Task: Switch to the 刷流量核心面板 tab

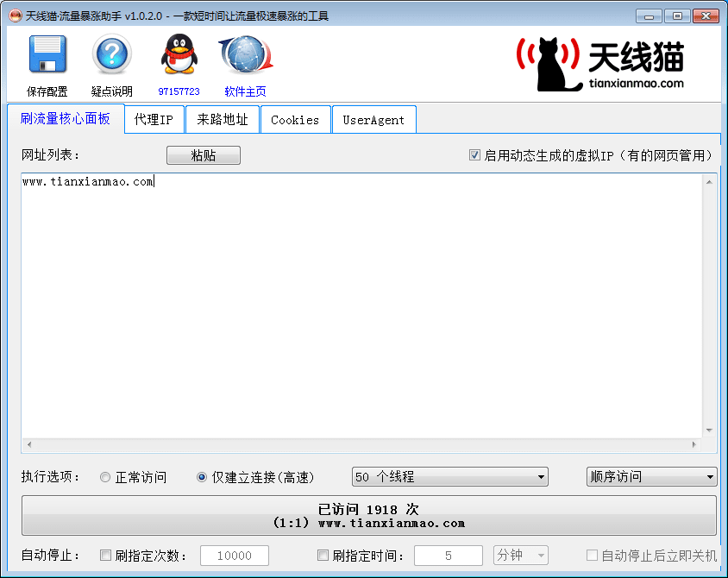Action: (66, 119)
